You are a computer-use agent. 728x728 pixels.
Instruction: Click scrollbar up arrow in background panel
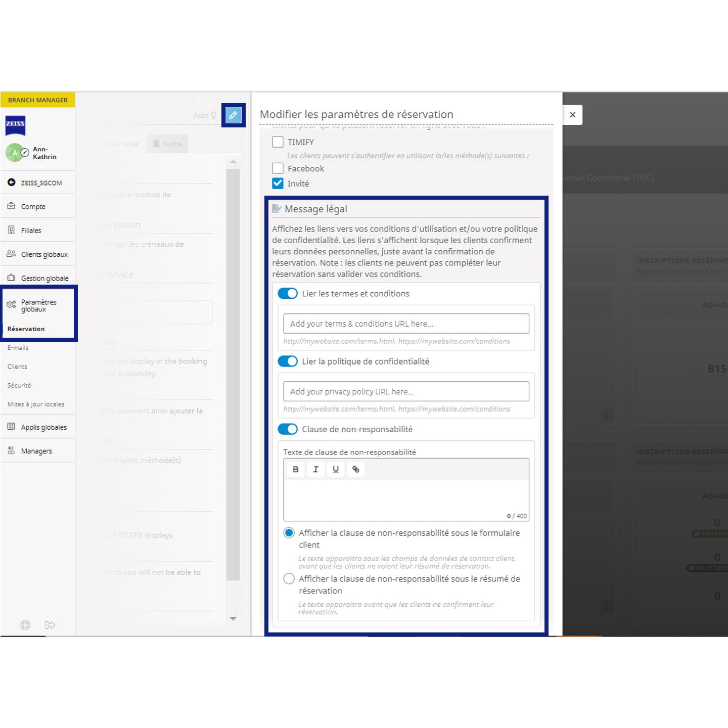click(x=233, y=161)
